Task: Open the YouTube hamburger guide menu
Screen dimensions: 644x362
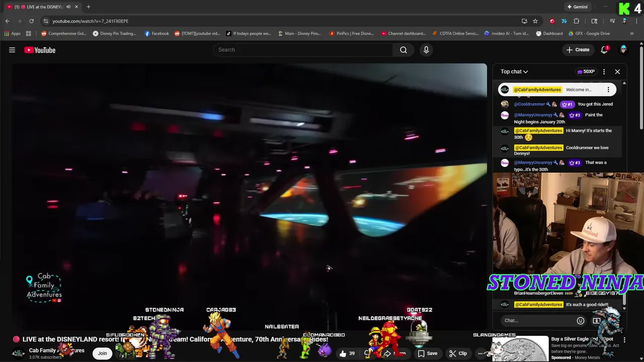Action: [12, 50]
